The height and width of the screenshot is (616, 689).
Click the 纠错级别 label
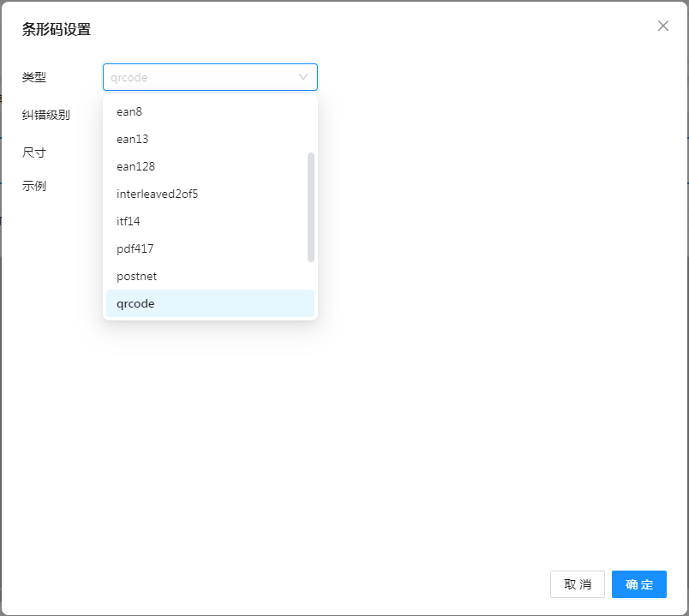point(46,115)
